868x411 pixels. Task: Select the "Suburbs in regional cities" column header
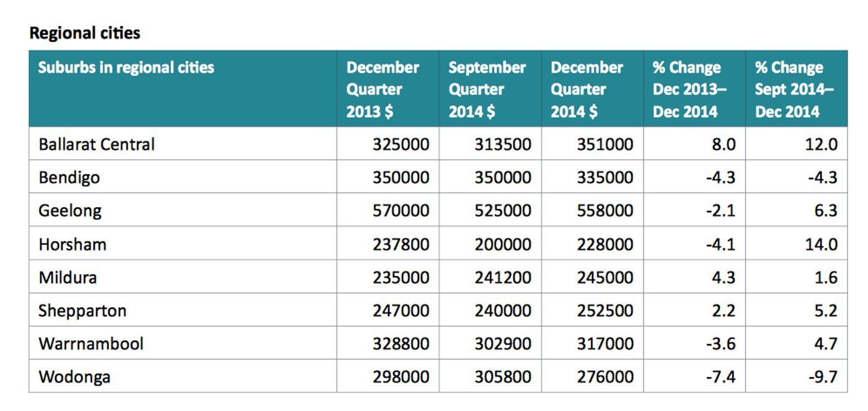(126, 68)
